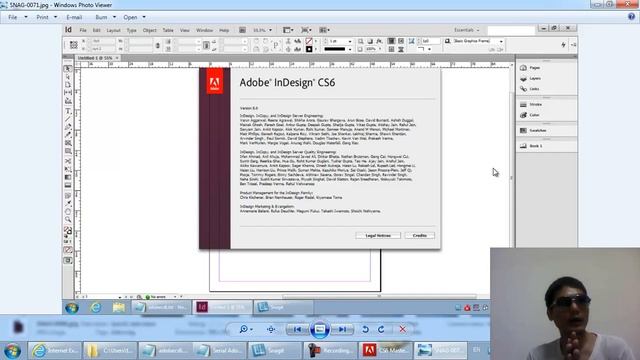Click the Credits button
The width and height of the screenshot is (640, 360).
coord(420,236)
